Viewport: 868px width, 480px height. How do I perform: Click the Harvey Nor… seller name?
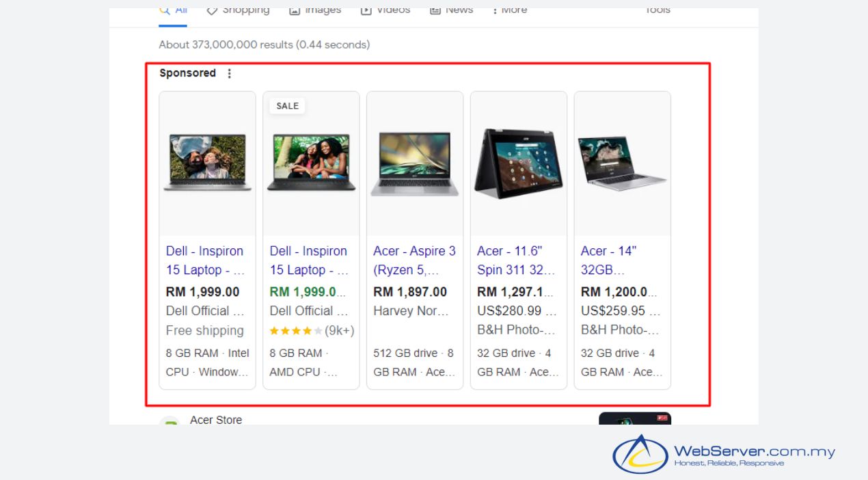[411, 311]
